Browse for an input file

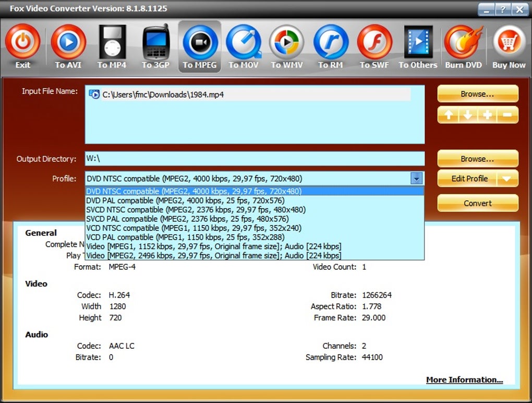478,94
